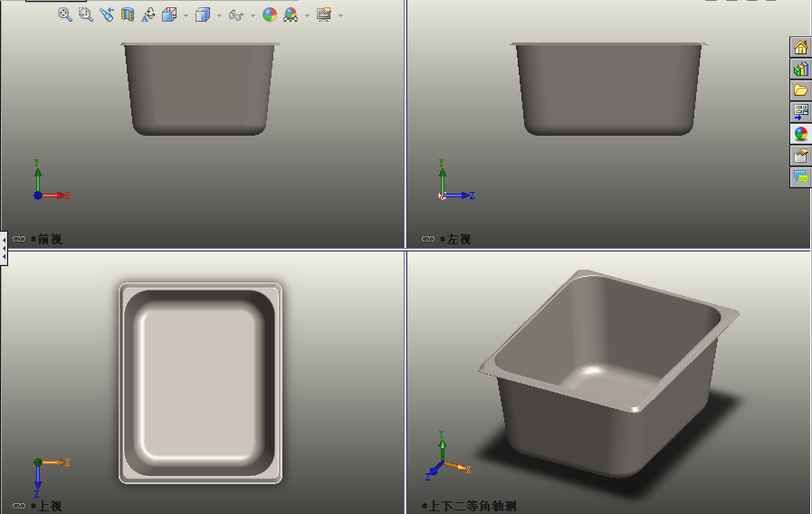The width and height of the screenshot is (812, 514).
Task: Click the *上下二等角轴测 view label
Action: pyautogui.click(x=469, y=506)
